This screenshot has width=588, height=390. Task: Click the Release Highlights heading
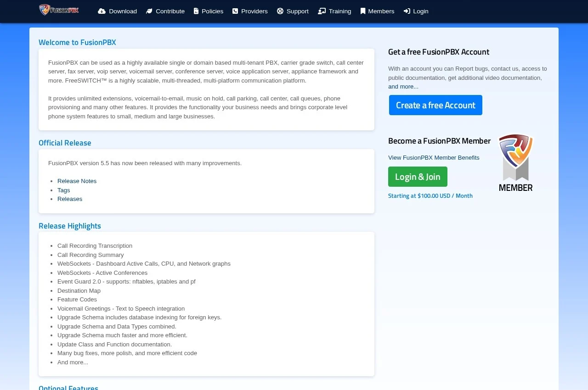pyautogui.click(x=70, y=226)
